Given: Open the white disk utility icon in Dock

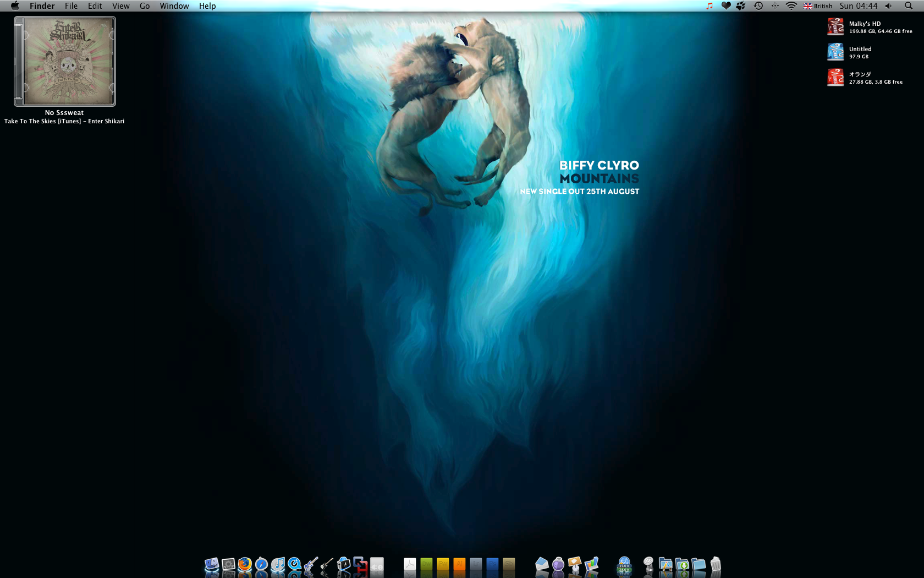Looking at the screenshot, I should [377, 565].
